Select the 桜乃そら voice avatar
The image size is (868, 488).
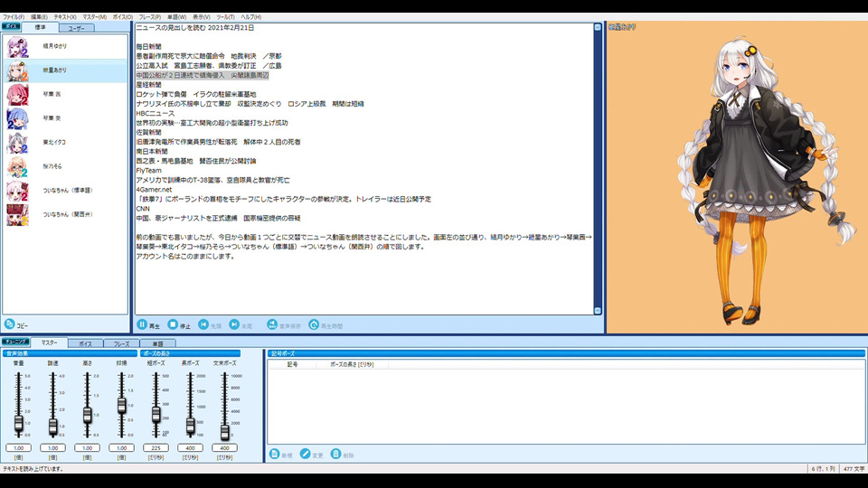[x=18, y=166]
